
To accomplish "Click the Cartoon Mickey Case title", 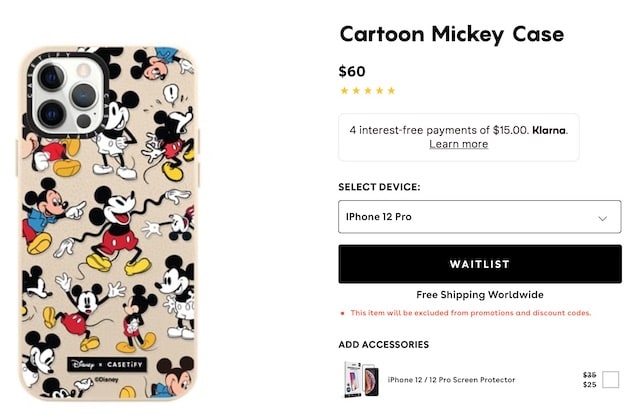I will (452, 34).
